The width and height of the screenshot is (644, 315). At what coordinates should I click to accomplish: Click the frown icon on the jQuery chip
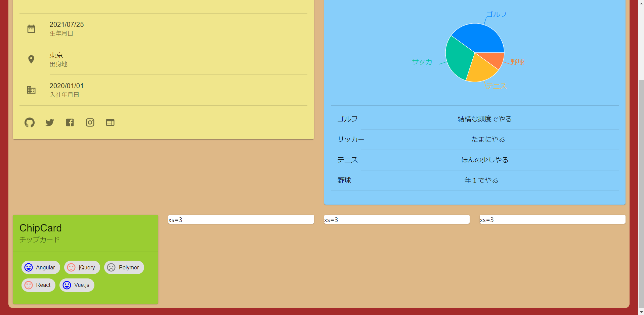coord(71,267)
